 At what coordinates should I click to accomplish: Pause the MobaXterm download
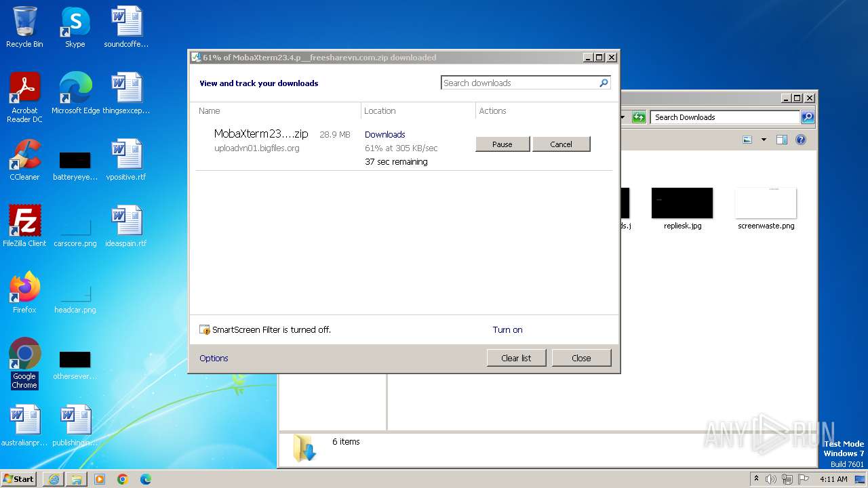[502, 144]
